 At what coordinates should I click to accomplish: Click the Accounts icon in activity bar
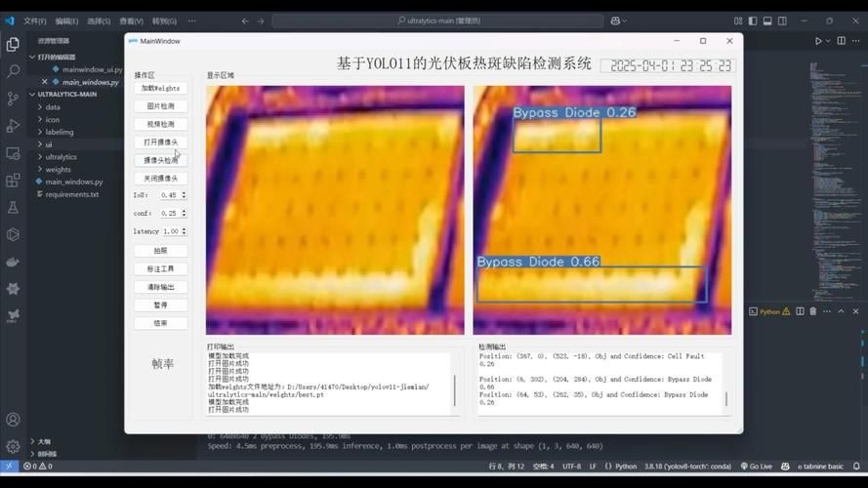tap(13, 420)
